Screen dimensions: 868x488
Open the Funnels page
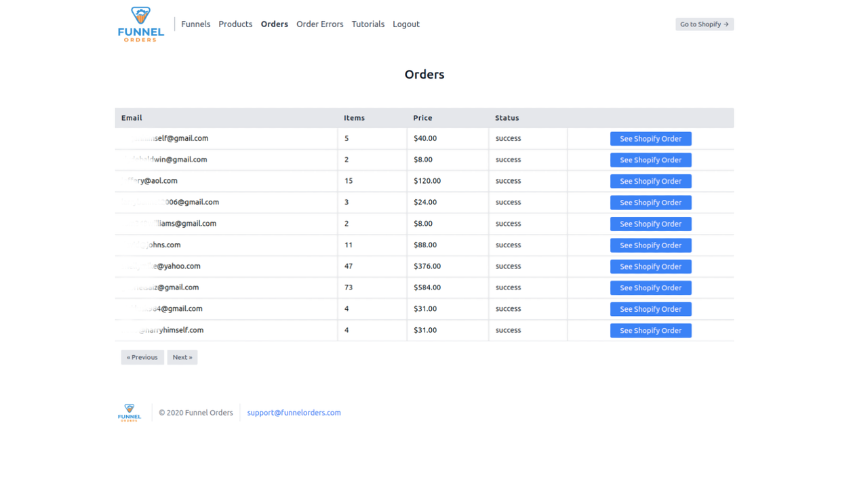195,24
